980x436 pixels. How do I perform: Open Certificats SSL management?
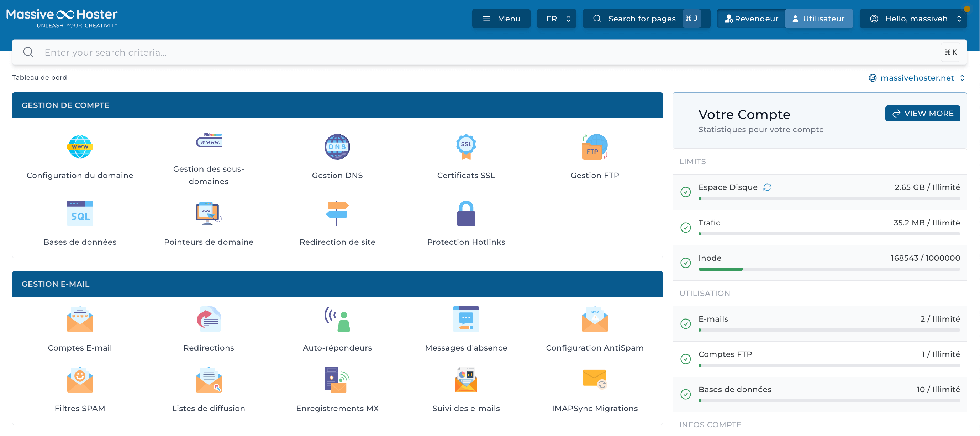(x=466, y=158)
